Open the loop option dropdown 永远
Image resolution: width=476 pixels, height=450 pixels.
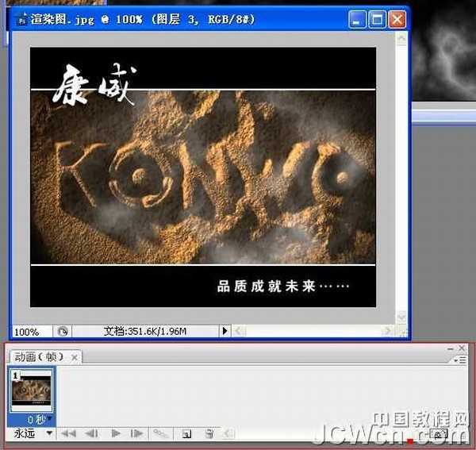tap(49, 433)
